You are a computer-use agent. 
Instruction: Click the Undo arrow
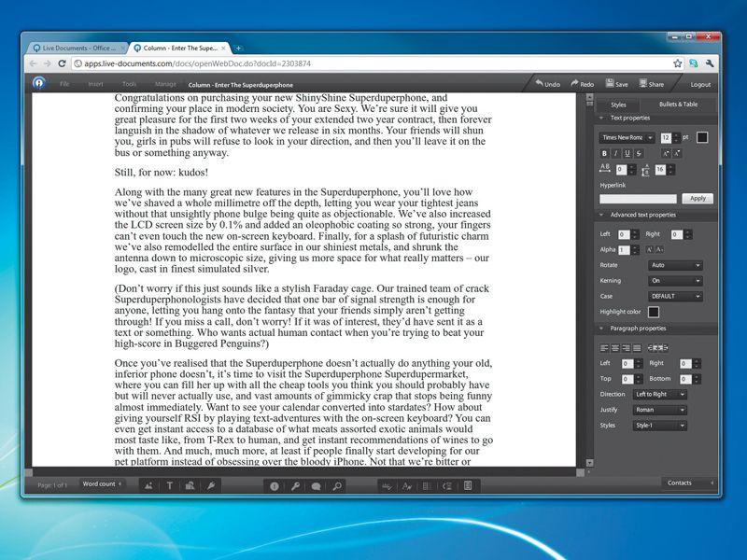547,84
